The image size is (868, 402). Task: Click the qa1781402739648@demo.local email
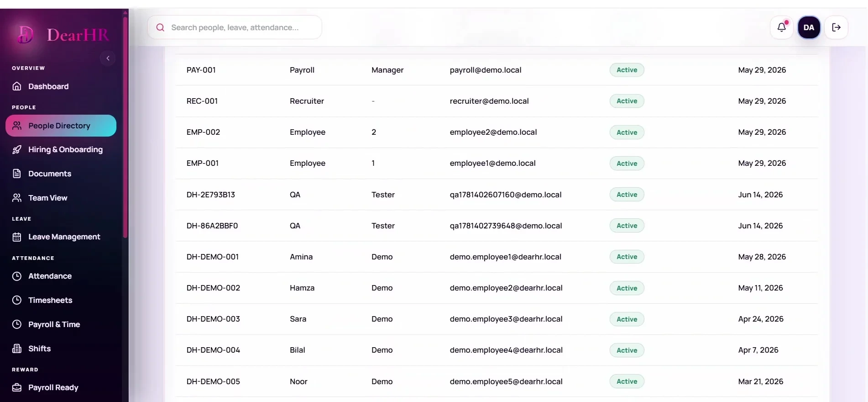click(x=506, y=226)
